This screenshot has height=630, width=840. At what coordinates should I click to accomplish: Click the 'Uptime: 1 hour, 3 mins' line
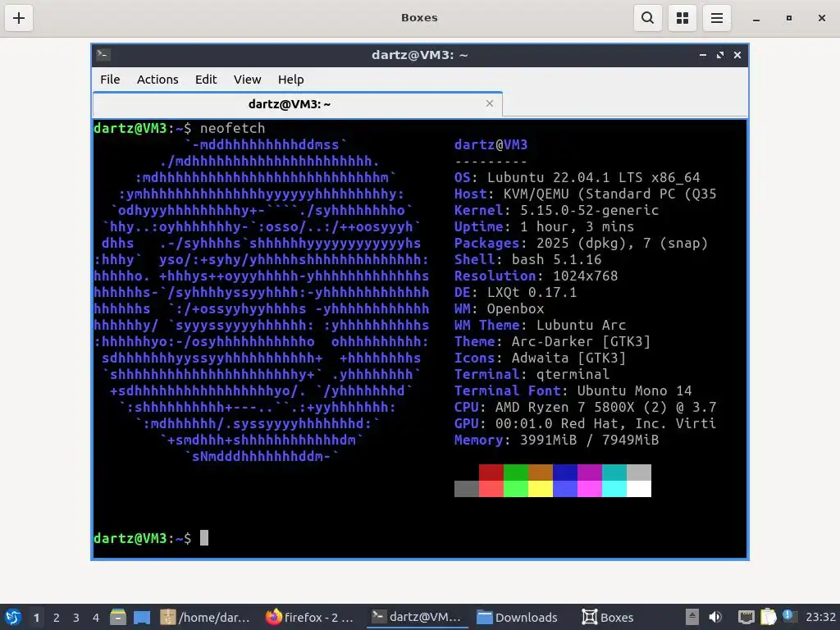point(545,226)
